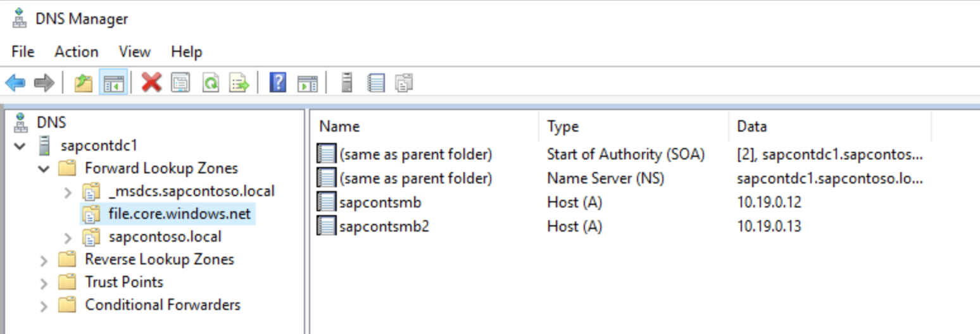The width and height of the screenshot is (980, 334).
Task: Collapse the Forward Lookup Zones node
Action: pos(44,169)
